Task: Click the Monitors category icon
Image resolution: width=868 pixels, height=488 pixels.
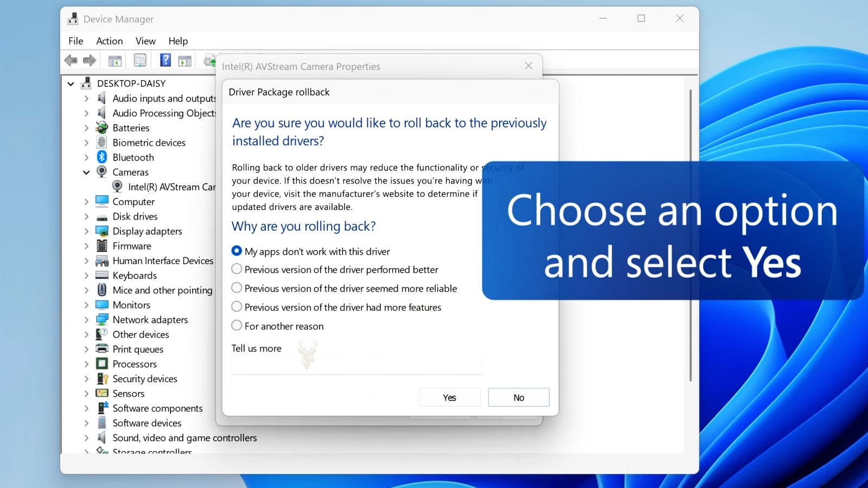Action: pyautogui.click(x=102, y=305)
